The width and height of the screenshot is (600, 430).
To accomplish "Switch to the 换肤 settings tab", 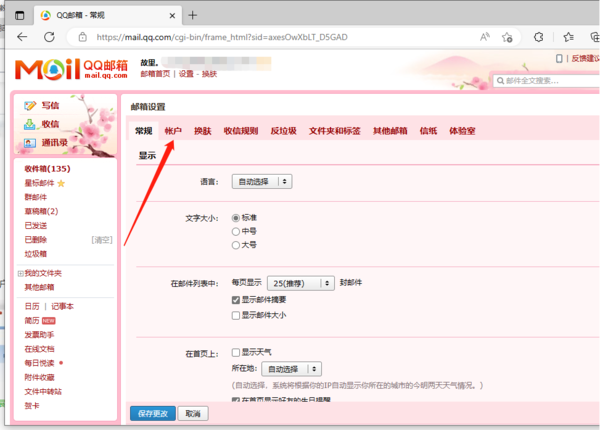I will [x=202, y=131].
